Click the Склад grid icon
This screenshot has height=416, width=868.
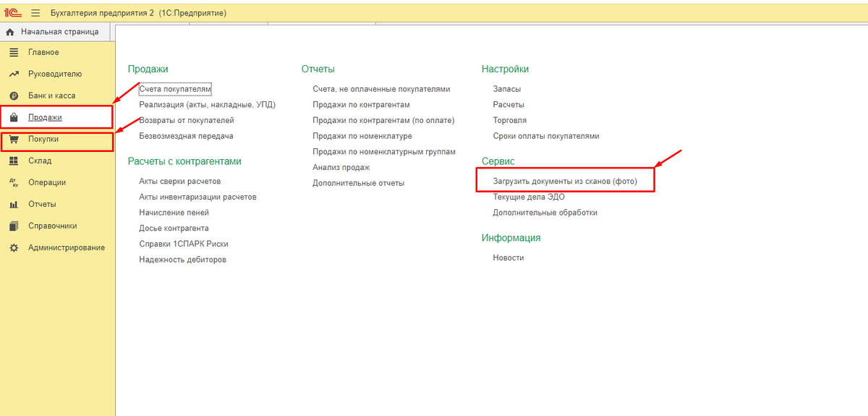click(x=13, y=161)
